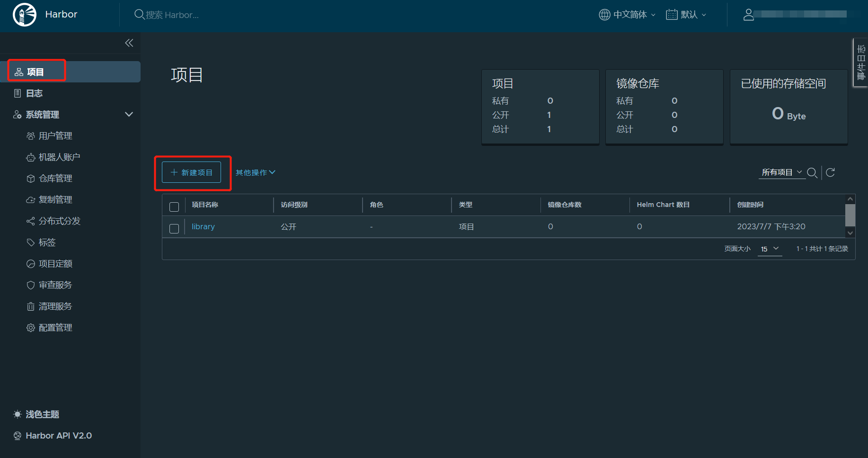868x458 pixels.
Task: Click the 配置管理 gear icon
Action: tap(31, 328)
